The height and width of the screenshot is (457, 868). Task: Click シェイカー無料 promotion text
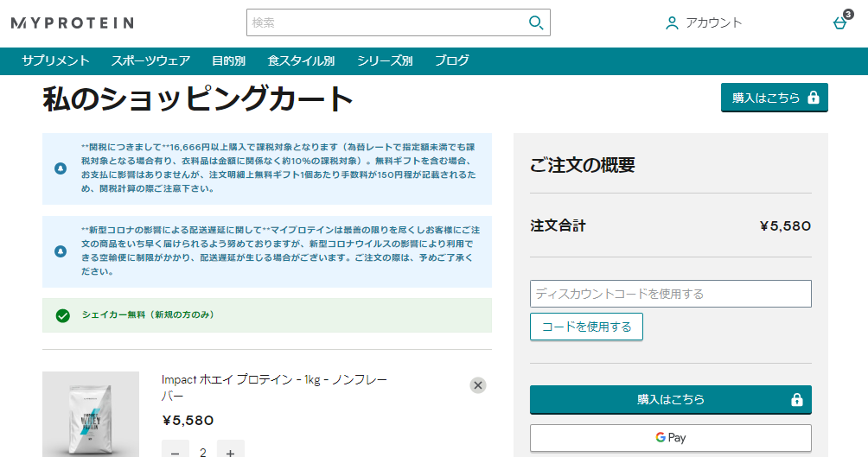click(x=148, y=314)
